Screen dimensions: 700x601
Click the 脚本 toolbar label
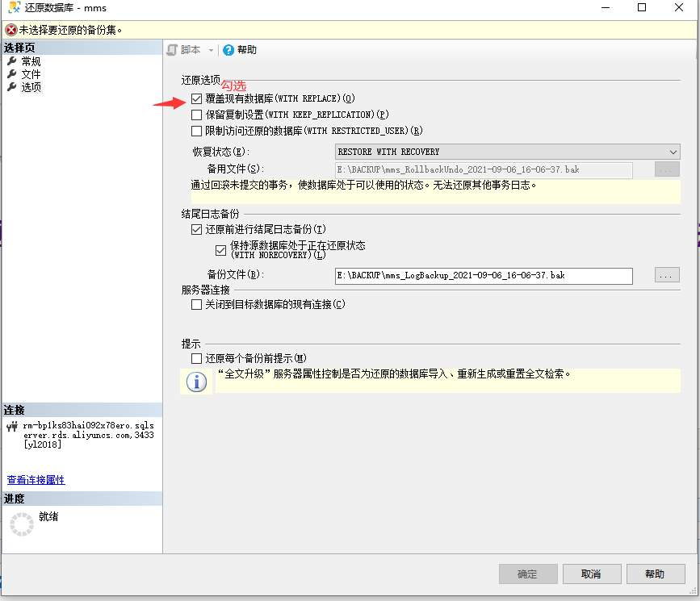tap(191, 50)
